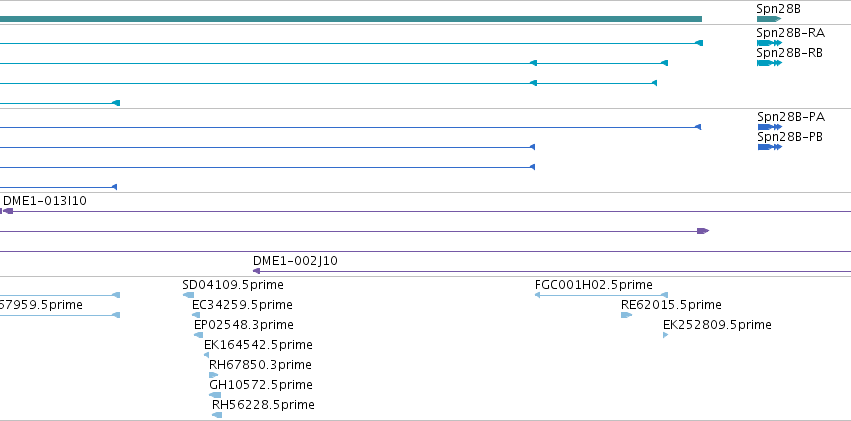Click the RE62015.5prime label
This screenshot has height=421, width=851.
[x=671, y=305]
